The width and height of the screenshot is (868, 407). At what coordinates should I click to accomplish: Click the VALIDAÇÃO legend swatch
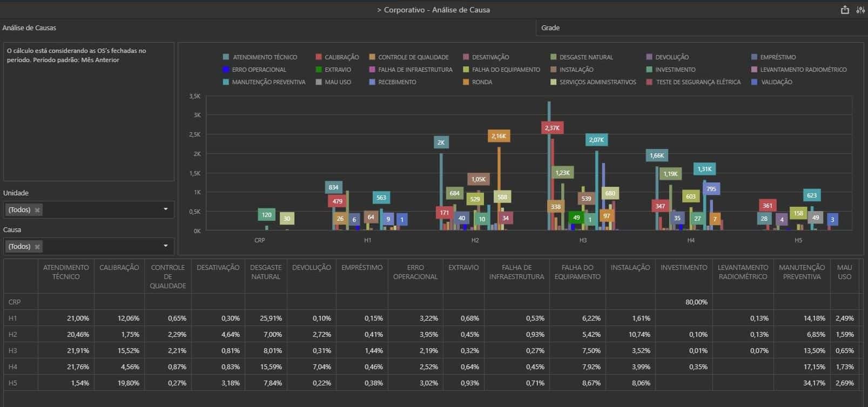tap(755, 82)
